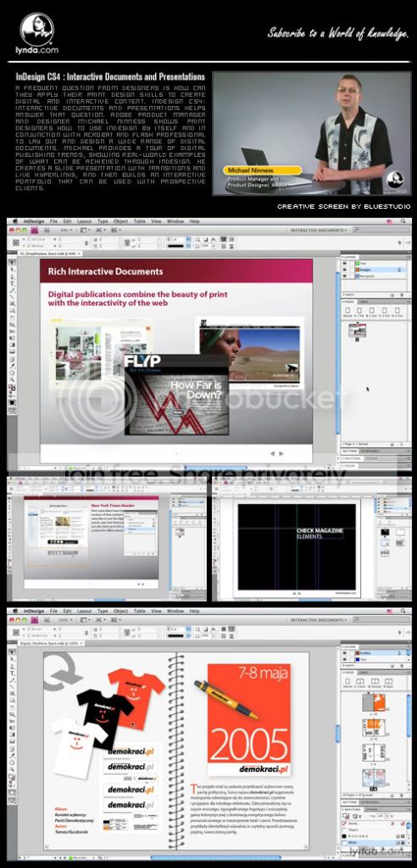The height and width of the screenshot is (868, 417).
Task: Click Check Magazine Elements text on black page
Action: click(320, 534)
